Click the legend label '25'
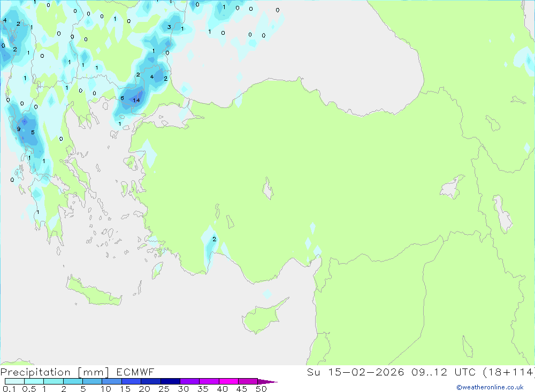535x392 pixels. 164,389
